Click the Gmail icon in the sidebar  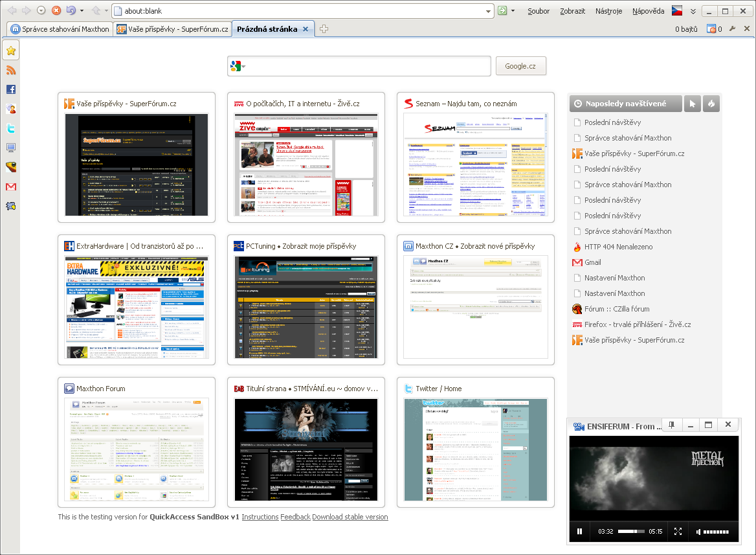10,187
